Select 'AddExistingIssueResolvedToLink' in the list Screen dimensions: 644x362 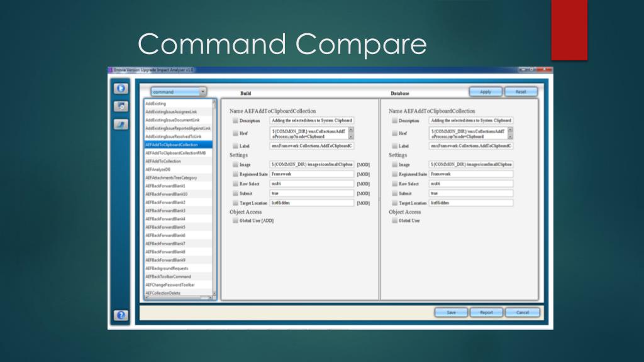[178, 136]
